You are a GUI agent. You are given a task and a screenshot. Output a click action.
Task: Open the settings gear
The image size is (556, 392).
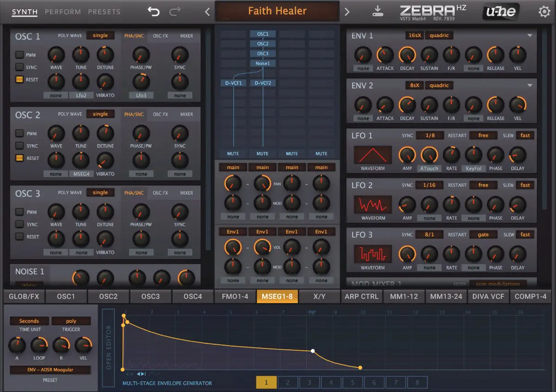544,11
